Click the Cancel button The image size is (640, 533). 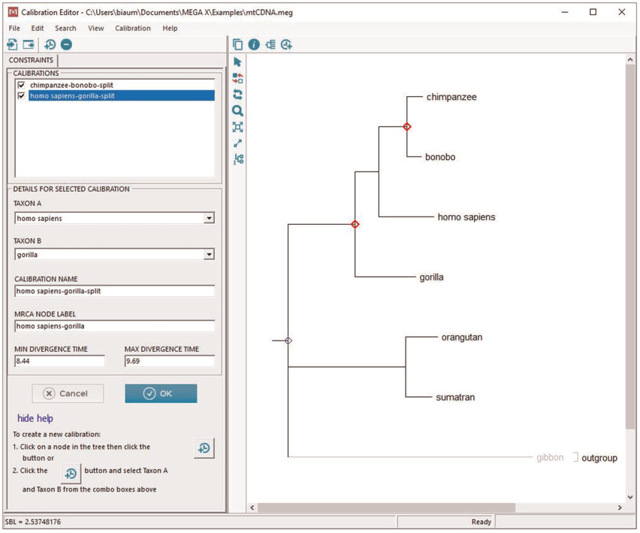pos(68,393)
